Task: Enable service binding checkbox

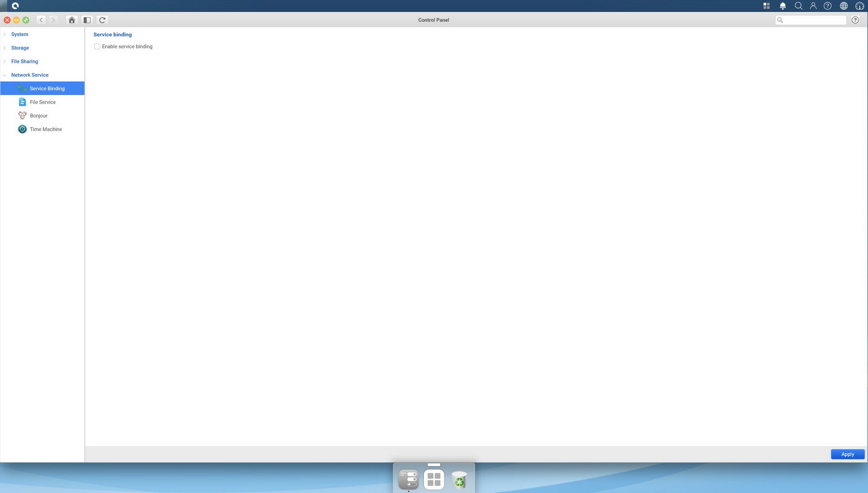Action: pyautogui.click(x=97, y=47)
